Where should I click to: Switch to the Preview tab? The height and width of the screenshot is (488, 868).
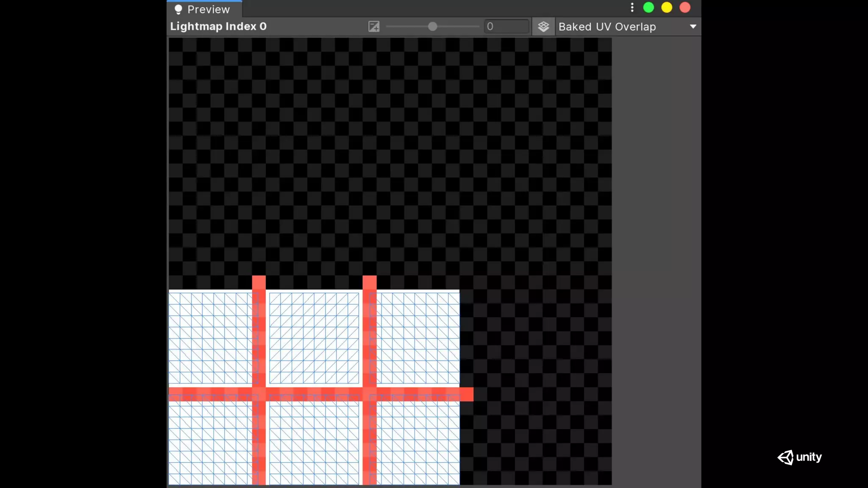(x=204, y=9)
